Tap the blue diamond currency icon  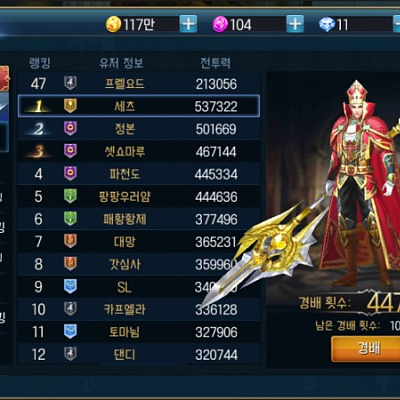coord(327,25)
